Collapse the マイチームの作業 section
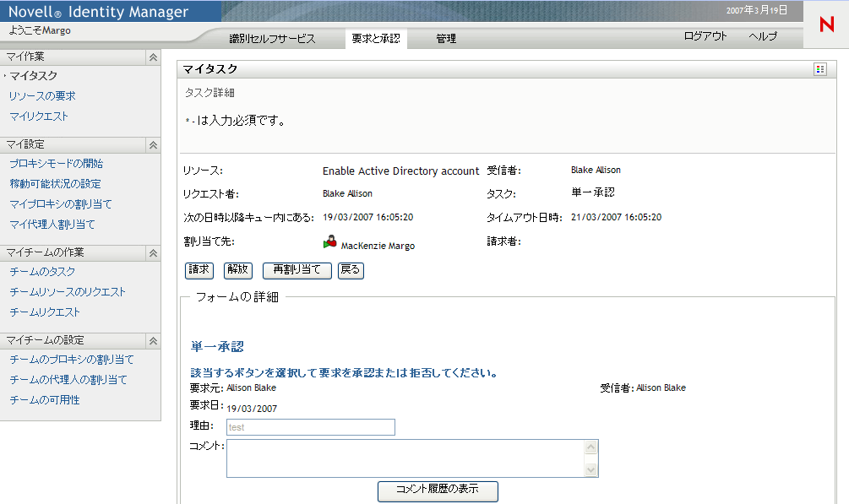This screenshot has width=849, height=504. pos(153,252)
